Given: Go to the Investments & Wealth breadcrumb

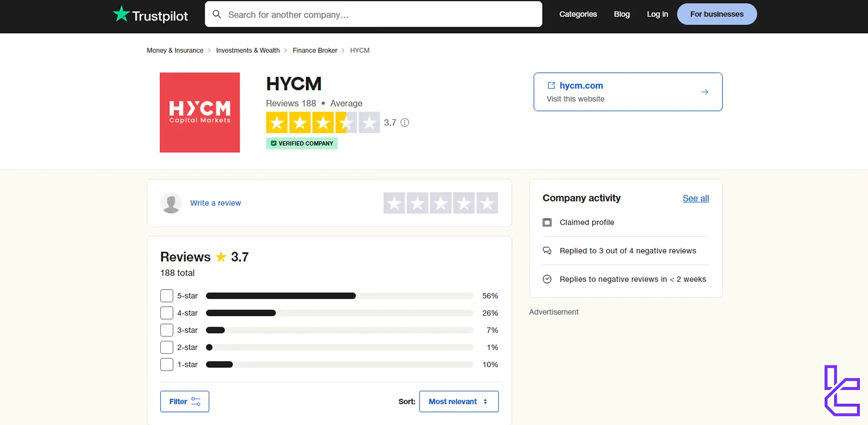Looking at the screenshot, I should (x=248, y=50).
